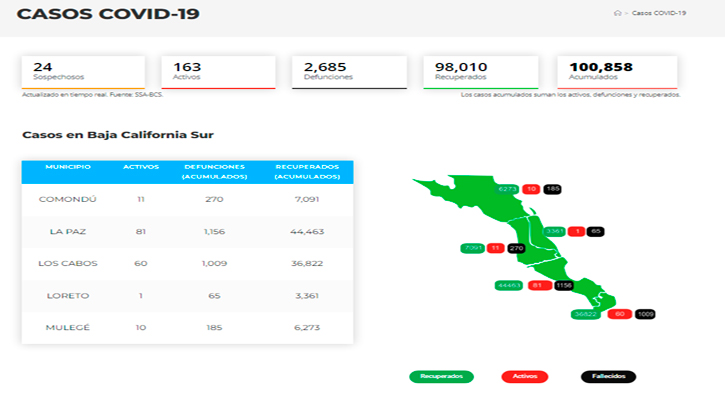Image resolution: width=725 pixels, height=400 pixels.
Task: Click the Mulegé municipality row
Action: coord(187,327)
